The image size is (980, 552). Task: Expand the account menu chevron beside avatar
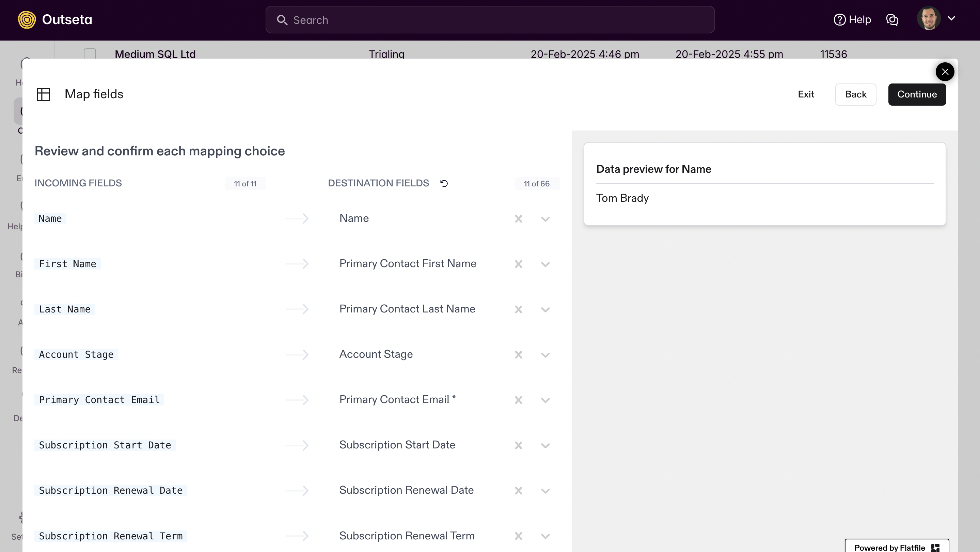coord(952,18)
